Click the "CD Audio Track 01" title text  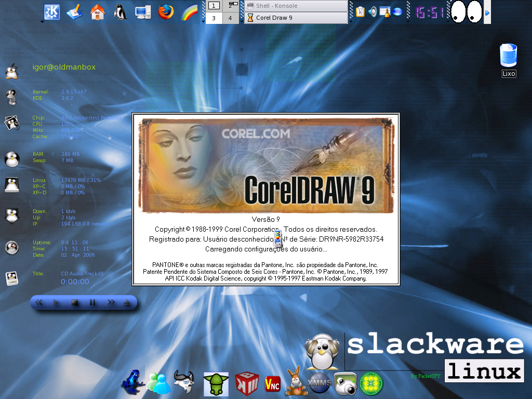83,273
